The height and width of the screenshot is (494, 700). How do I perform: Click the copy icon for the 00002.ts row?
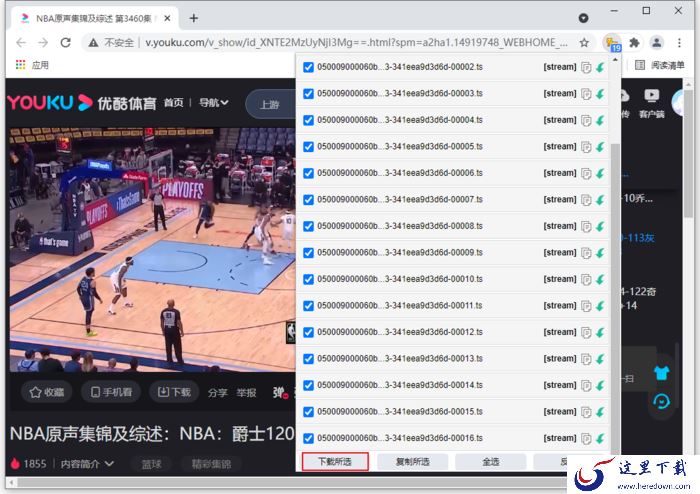pos(586,67)
